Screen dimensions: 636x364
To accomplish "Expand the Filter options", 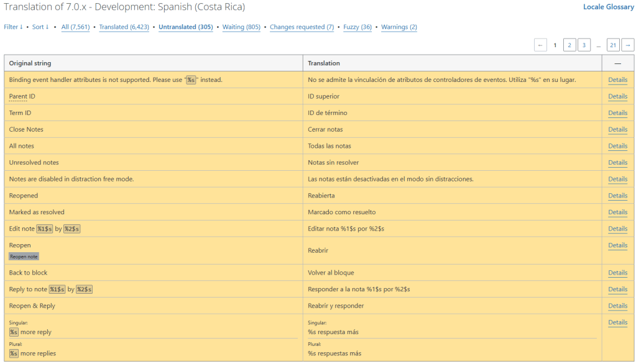I will 13,27.
